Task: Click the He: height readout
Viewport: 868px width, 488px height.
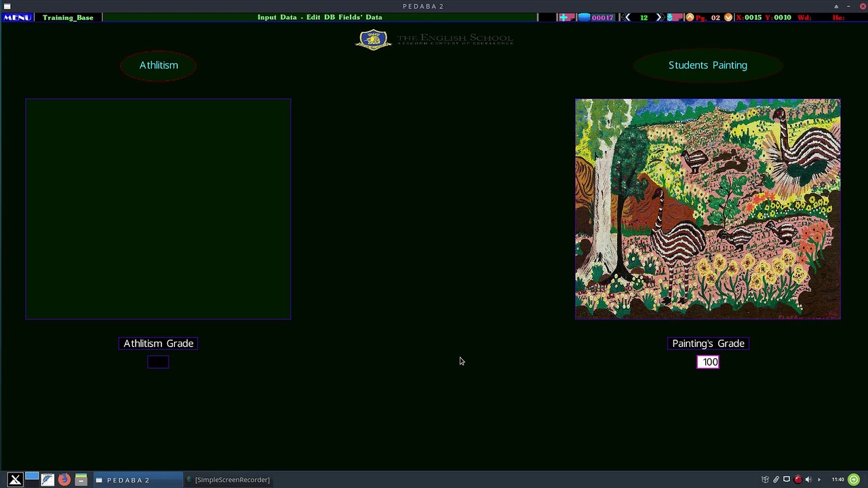Action: [838, 18]
